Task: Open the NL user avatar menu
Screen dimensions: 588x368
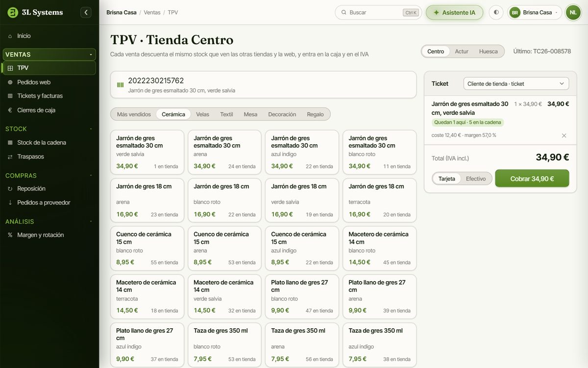Action: pyautogui.click(x=573, y=12)
